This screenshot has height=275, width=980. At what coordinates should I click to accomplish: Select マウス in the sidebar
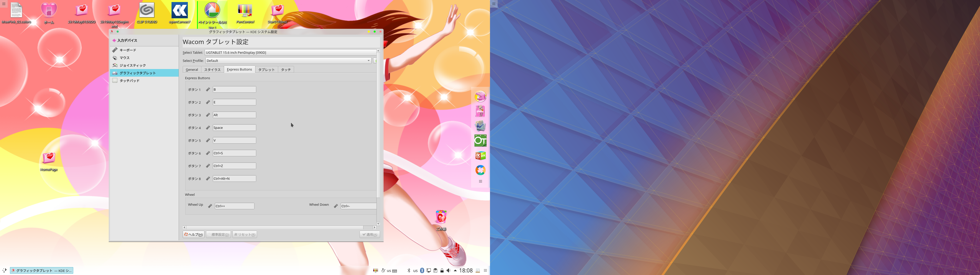(124, 58)
